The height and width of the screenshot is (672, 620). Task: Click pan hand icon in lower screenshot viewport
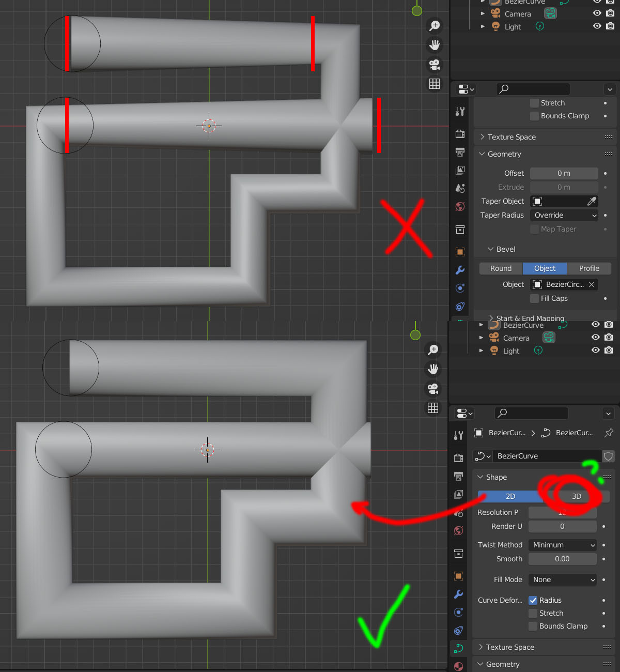click(x=433, y=369)
